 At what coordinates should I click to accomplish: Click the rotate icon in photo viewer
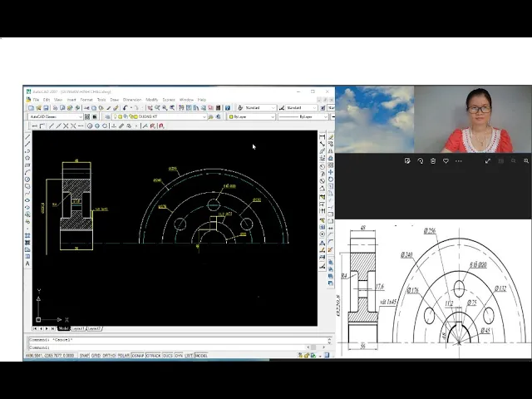(x=420, y=160)
